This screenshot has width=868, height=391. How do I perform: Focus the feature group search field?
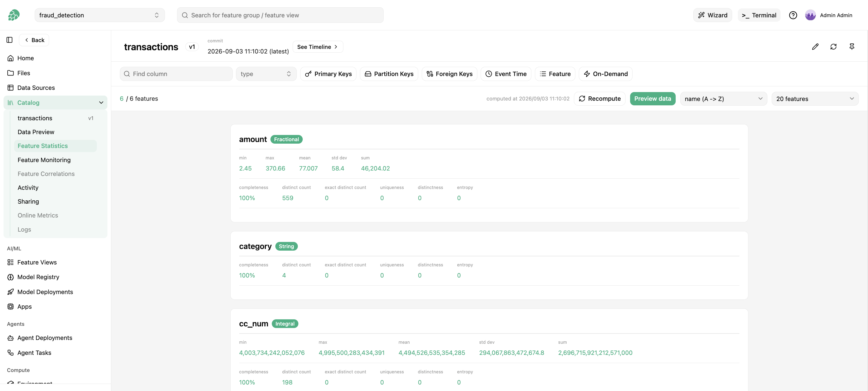point(280,15)
